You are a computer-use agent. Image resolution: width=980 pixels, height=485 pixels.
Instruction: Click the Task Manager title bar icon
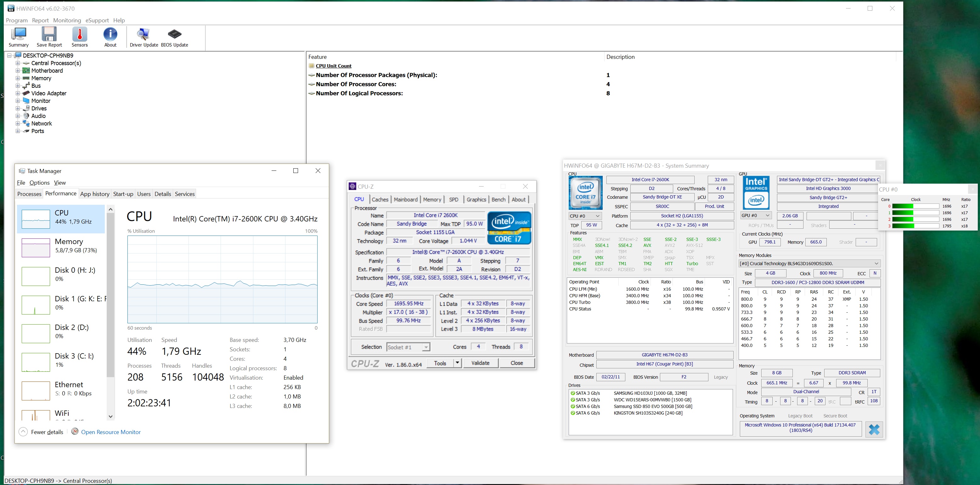pos(22,171)
